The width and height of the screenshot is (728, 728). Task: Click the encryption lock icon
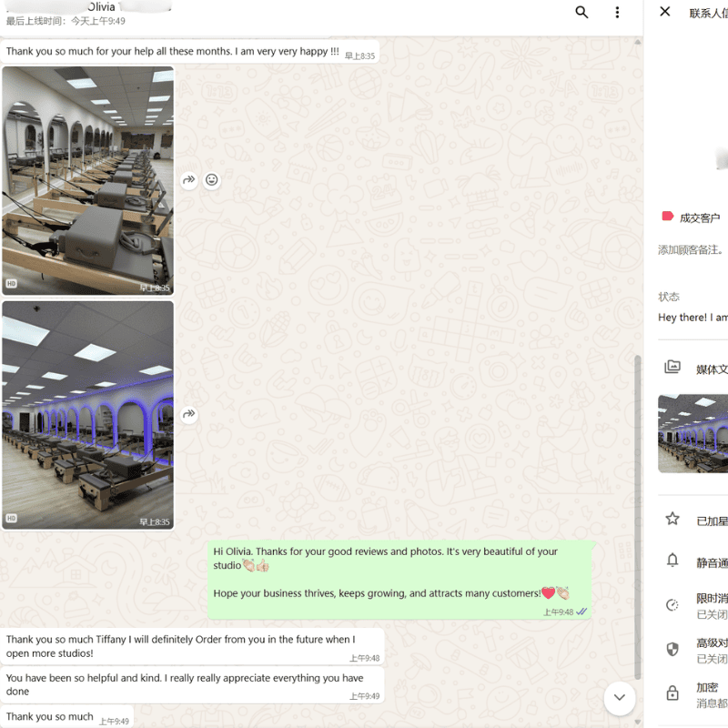coord(672,693)
